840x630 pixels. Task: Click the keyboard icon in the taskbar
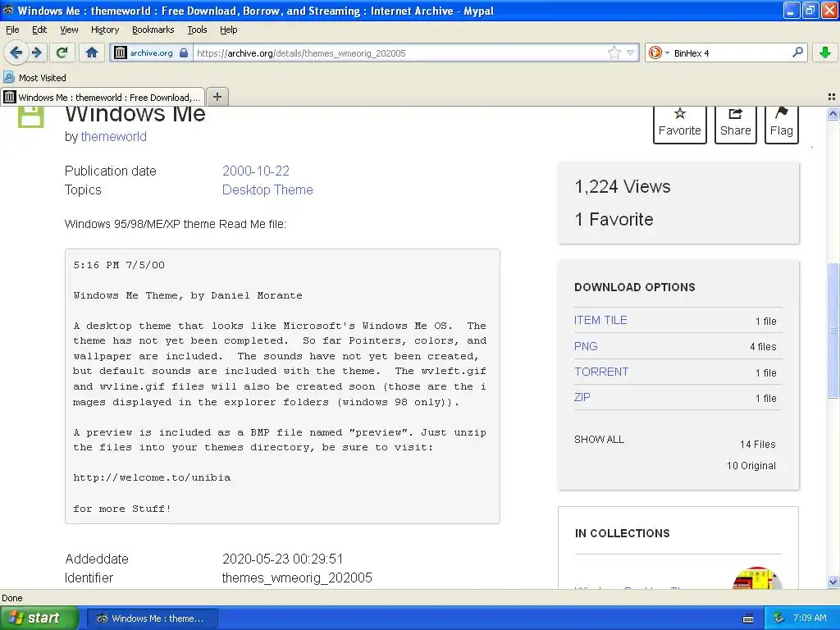click(x=748, y=619)
